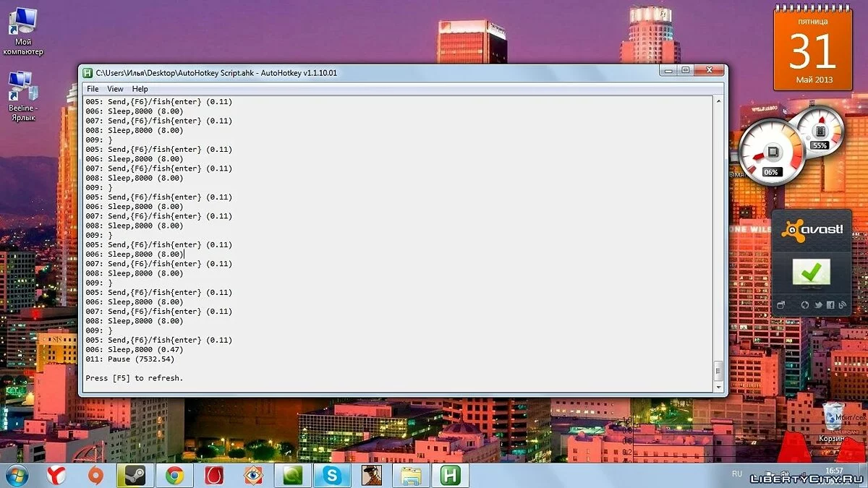This screenshot has height=488, width=868.
Task: Click the avast! green checkmark status
Action: [x=811, y=273]
